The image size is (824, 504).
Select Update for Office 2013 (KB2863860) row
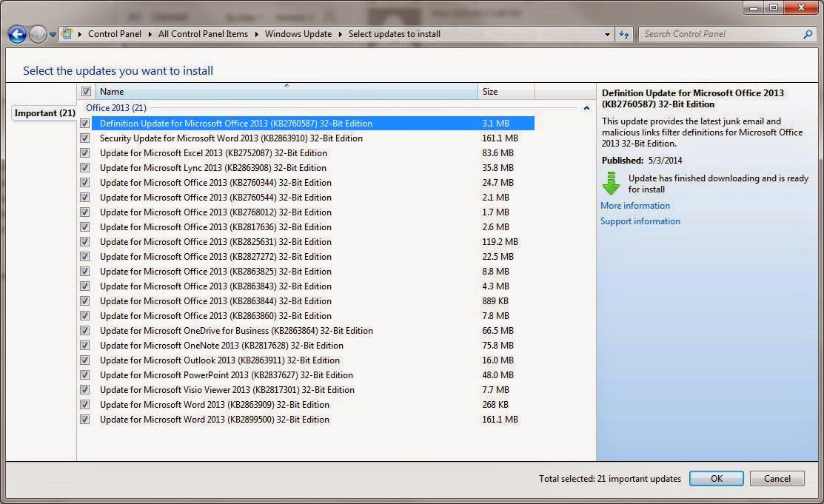pos(313,316)
